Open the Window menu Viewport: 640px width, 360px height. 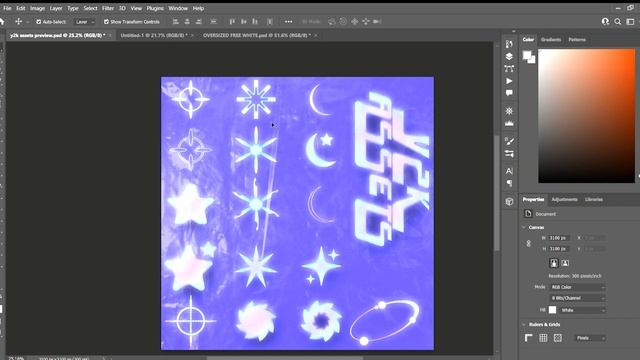178,8
